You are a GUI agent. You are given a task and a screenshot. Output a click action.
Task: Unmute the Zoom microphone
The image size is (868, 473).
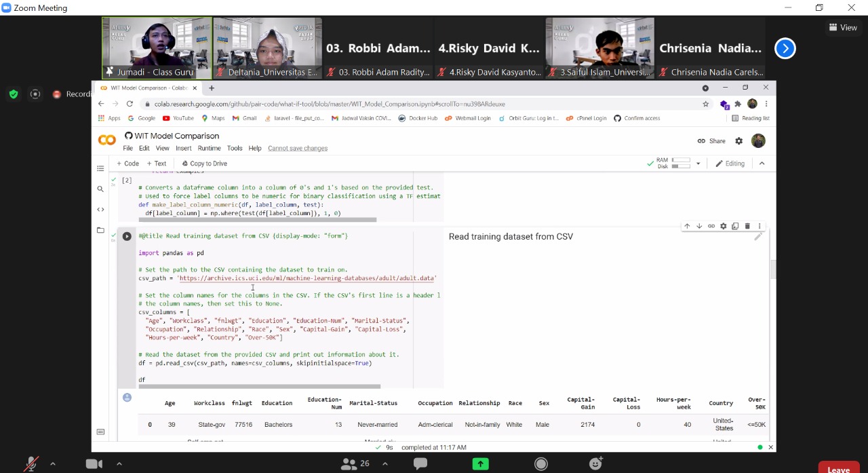(x=31, y=464)
